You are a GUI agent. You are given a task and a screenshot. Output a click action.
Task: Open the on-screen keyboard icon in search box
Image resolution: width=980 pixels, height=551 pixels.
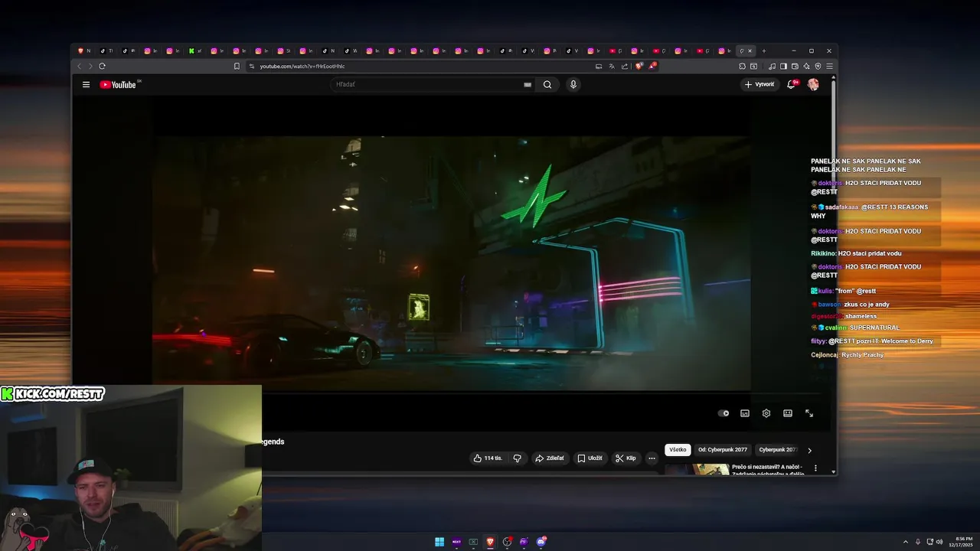[528, 85]
